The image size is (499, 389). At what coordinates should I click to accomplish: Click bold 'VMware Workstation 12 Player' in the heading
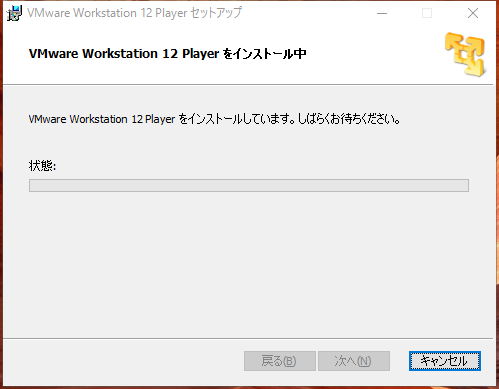(124, 54)
